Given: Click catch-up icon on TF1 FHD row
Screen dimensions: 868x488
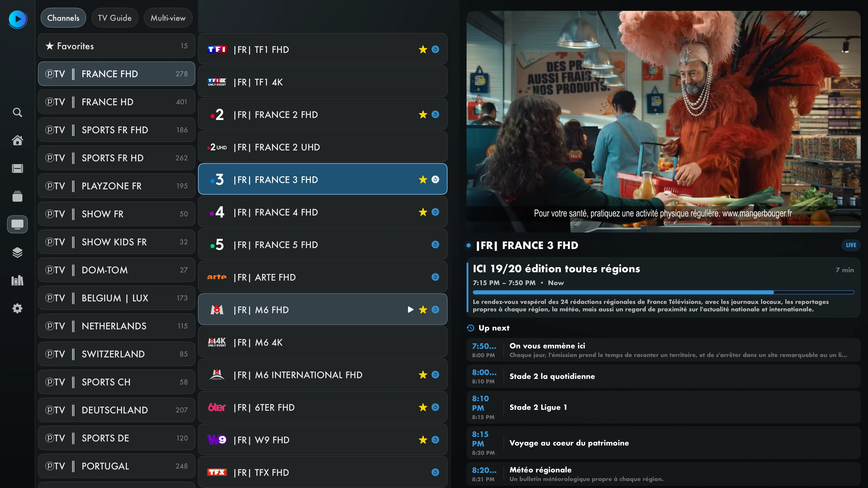Looking at the screenshot, I should [x=435, y=49].
